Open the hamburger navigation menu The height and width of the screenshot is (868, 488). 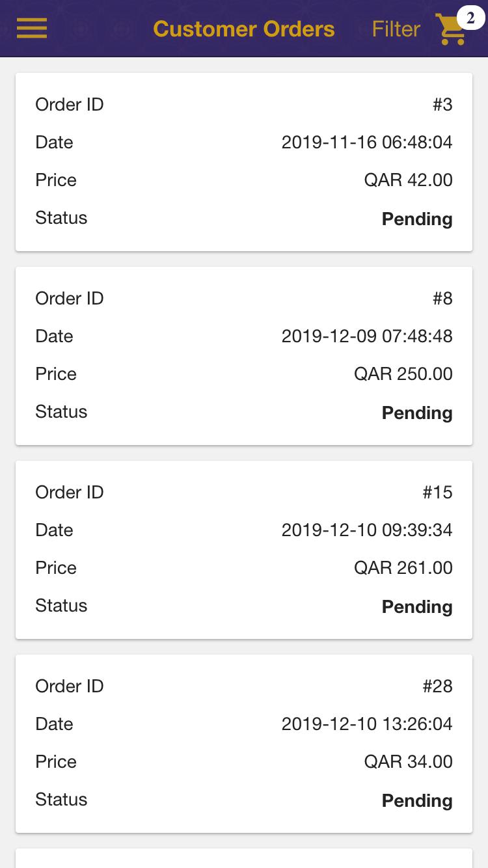coord(31,29)
